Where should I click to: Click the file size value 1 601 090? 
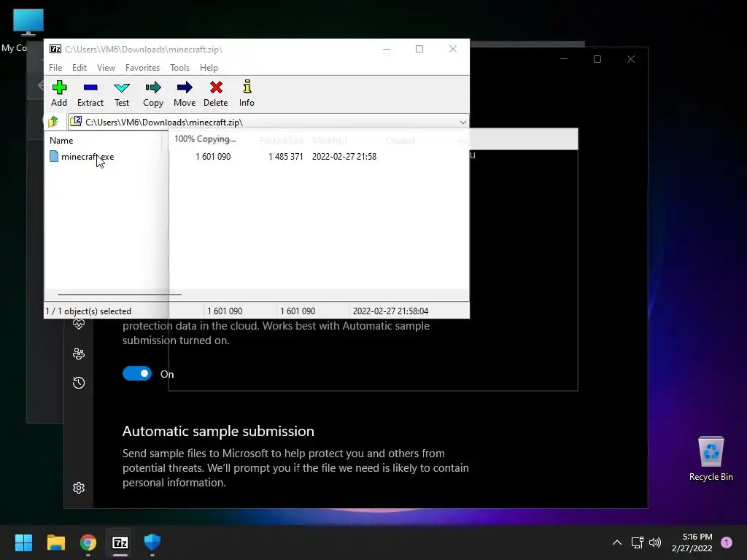coord(213,157)
